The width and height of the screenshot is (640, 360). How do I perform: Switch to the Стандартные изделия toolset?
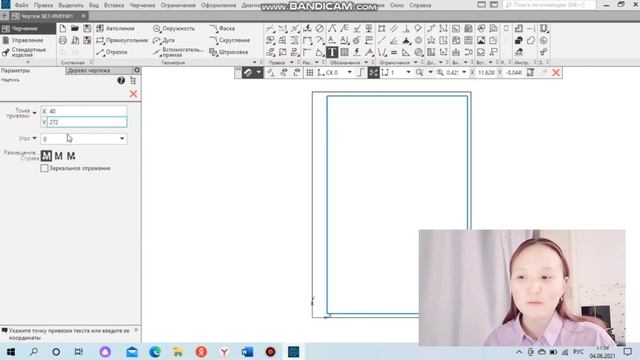pos(29,52)
